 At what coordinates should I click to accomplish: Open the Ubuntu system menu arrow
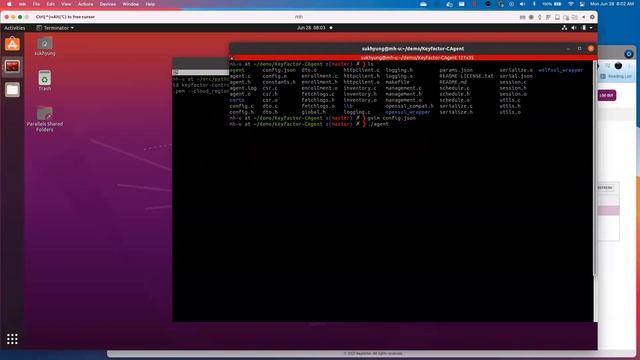tap(591, 28)
